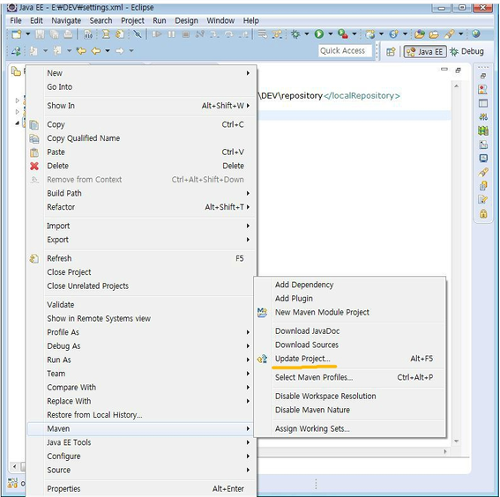This screenshot has width=500, height=497.
Task: Click the Paste clipboard icon in the context menu
Action: coord(34,152)
